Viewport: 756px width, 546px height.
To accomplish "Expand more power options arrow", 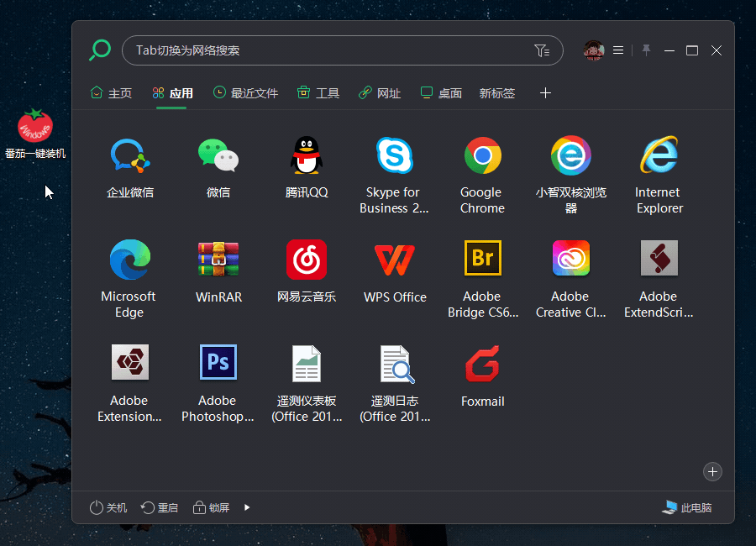I will pyautogui.click(x=247, y=507).
